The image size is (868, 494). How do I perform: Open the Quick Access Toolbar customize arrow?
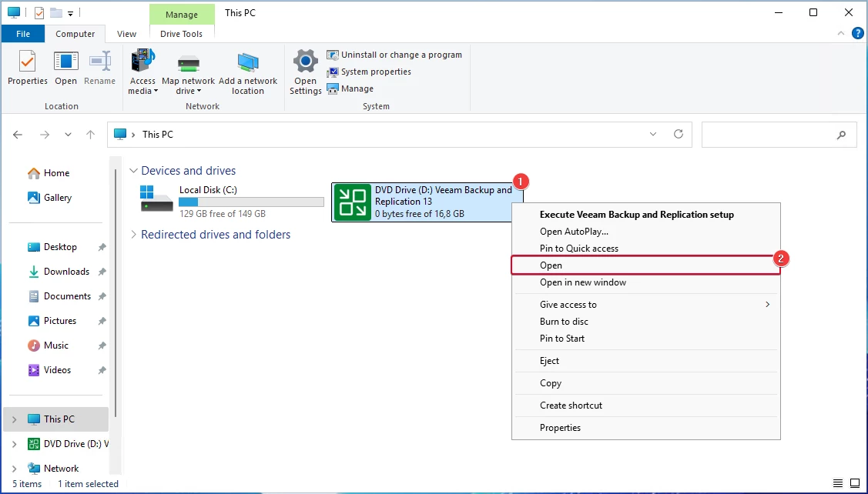click(x=70, y=13)
